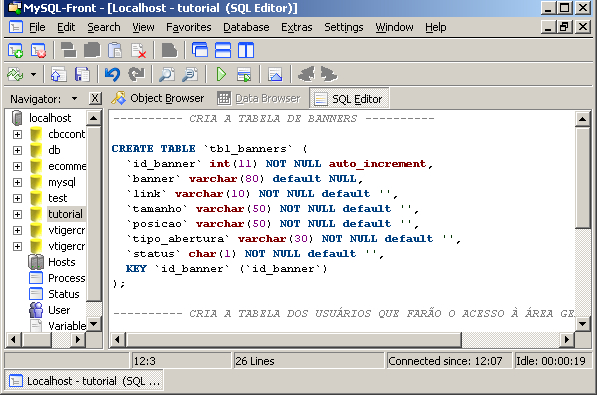Select the tutorial database
This screenshot has height=395, width=597.
click(x=65, y=214)
